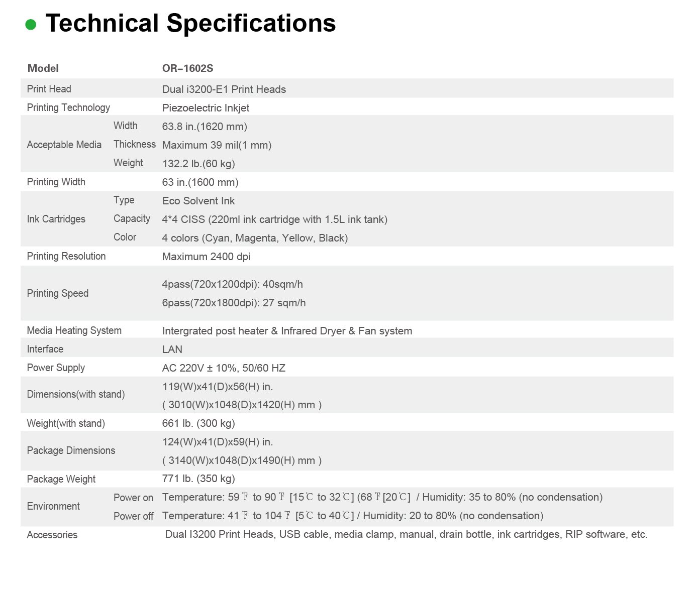Click the Print Head row label
Screen dimensions: 700x590
[49, 89]
